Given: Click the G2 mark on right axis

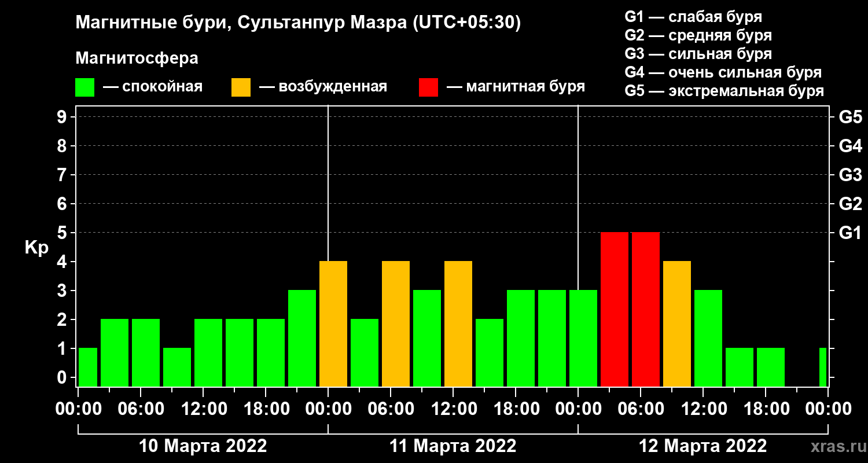Looking at the screenshot, I should point(850,204).
